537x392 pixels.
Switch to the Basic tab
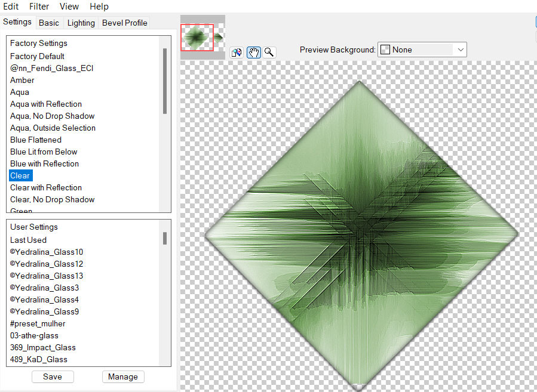click(x=49, y=23)
